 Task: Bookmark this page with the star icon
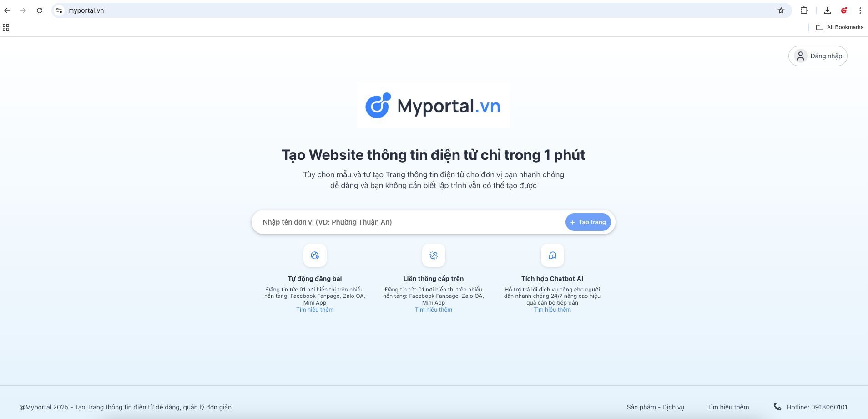(x=781, y=10)
